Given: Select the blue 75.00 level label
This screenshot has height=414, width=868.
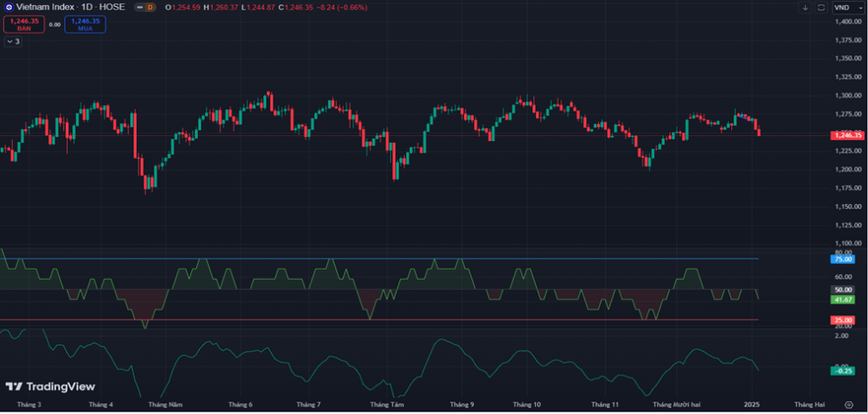Looking at the screenshot, I should [x=843, y=259].
